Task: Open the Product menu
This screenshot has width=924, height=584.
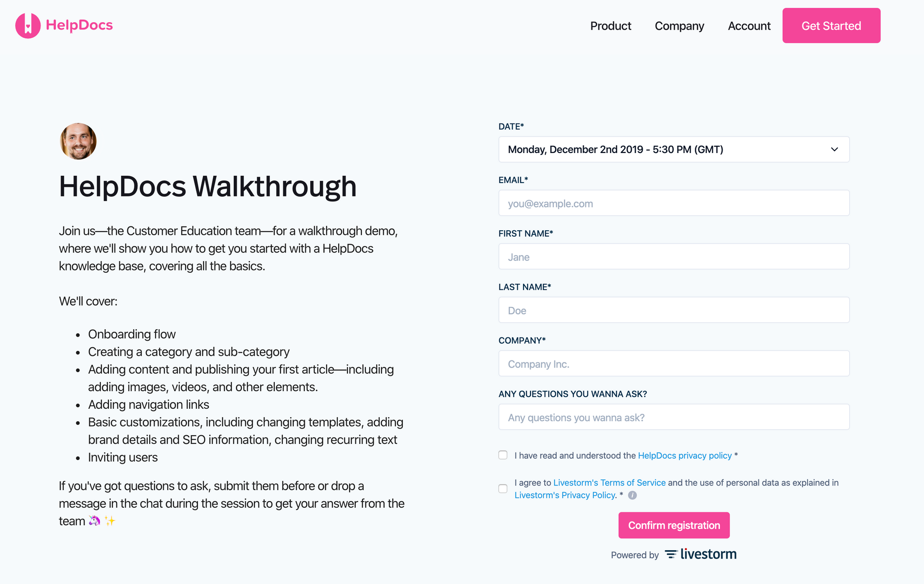Action: pyautogui.click(x=611, y=26)
